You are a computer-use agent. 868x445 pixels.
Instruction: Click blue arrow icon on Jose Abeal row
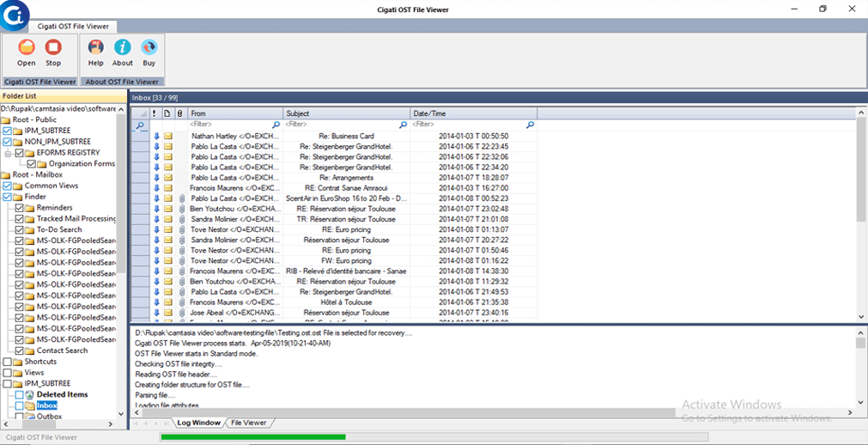tap(156, 313)
